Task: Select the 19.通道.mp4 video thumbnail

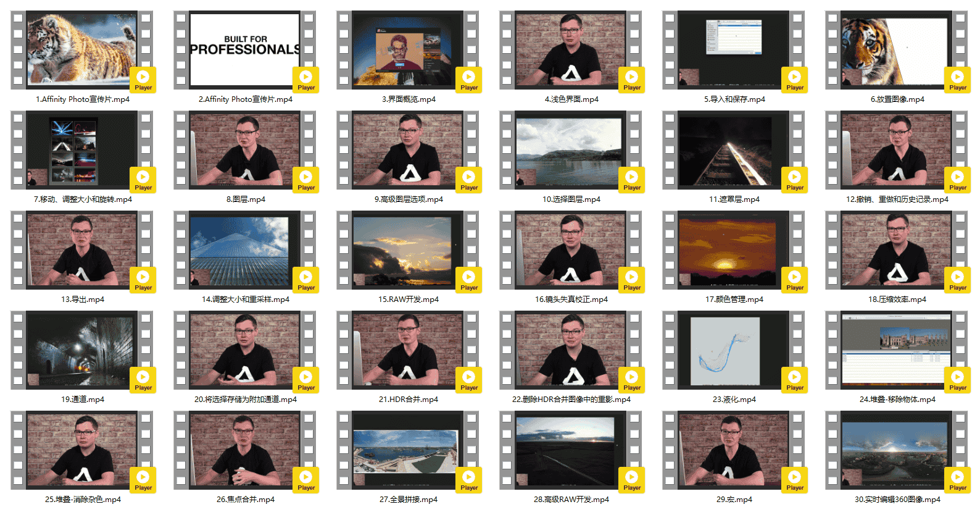Action: coord(82,350)
